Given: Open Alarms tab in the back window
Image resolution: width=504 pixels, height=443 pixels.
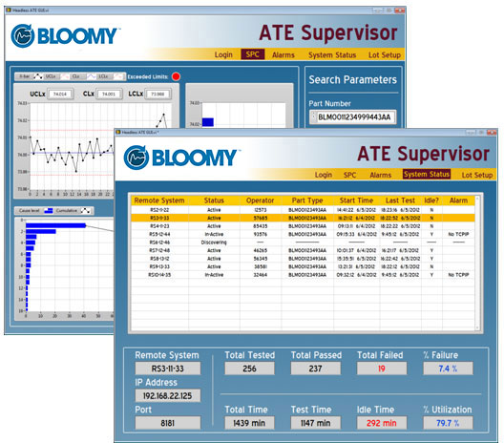Looking at the screenshot, I should (x=283, y=55).
